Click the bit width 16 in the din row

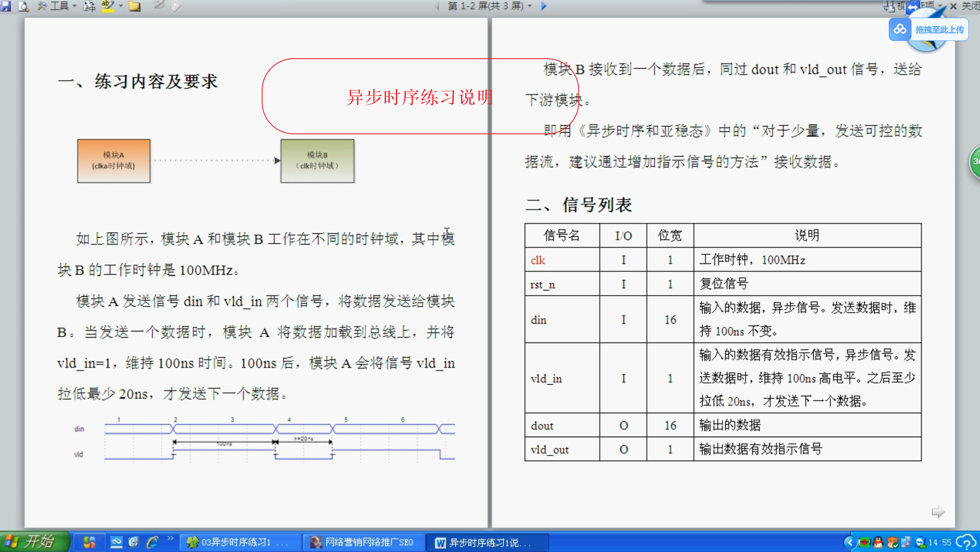coord(670,320)
